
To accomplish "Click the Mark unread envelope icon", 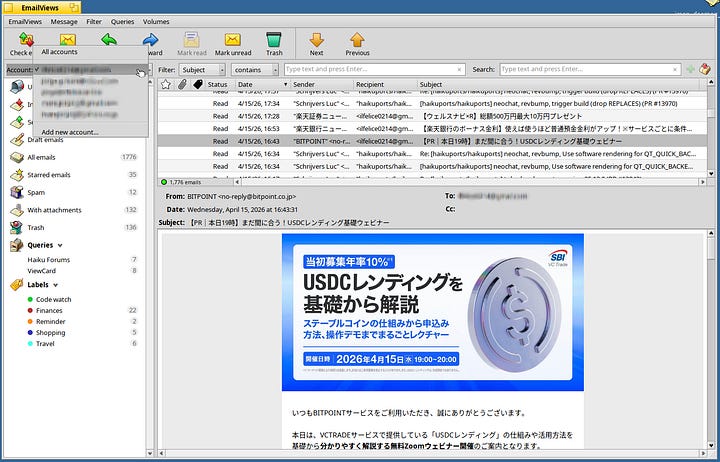I will 233,39.
